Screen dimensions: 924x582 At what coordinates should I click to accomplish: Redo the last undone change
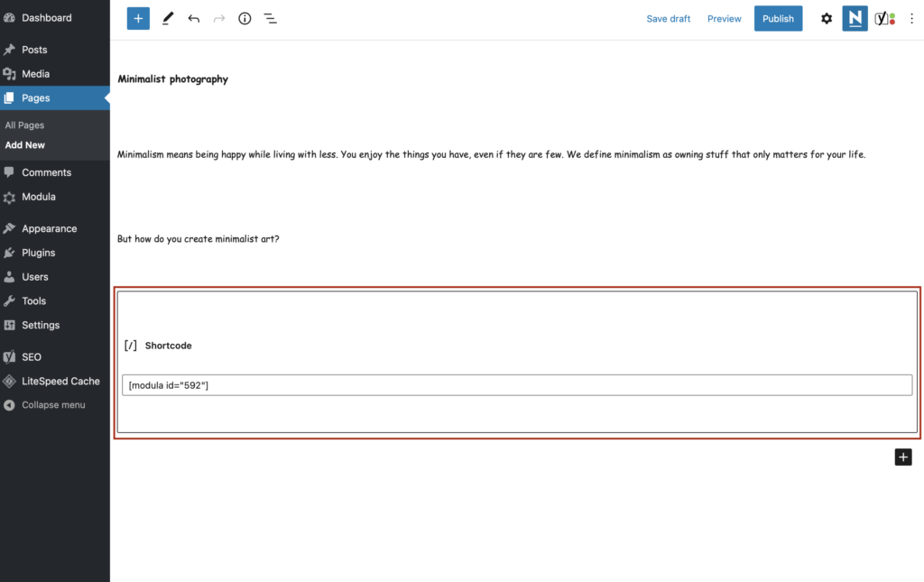click(x=219, y=19)
